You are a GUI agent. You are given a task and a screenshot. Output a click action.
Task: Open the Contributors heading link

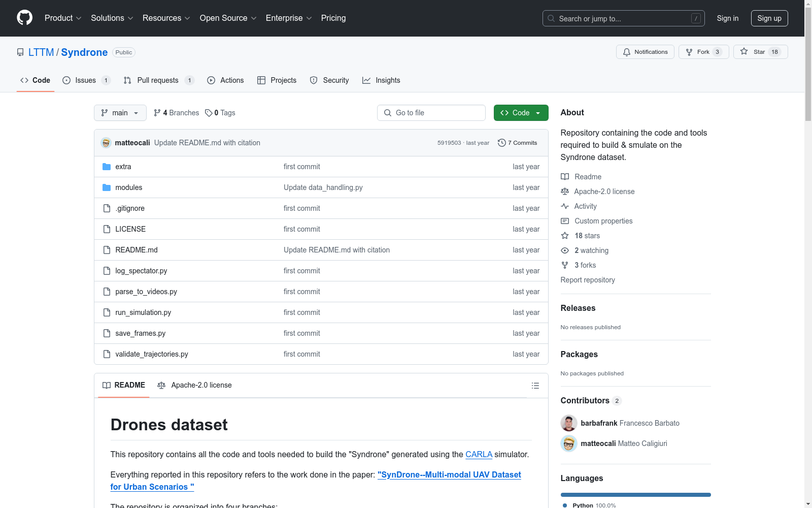[x=591, y=400]
